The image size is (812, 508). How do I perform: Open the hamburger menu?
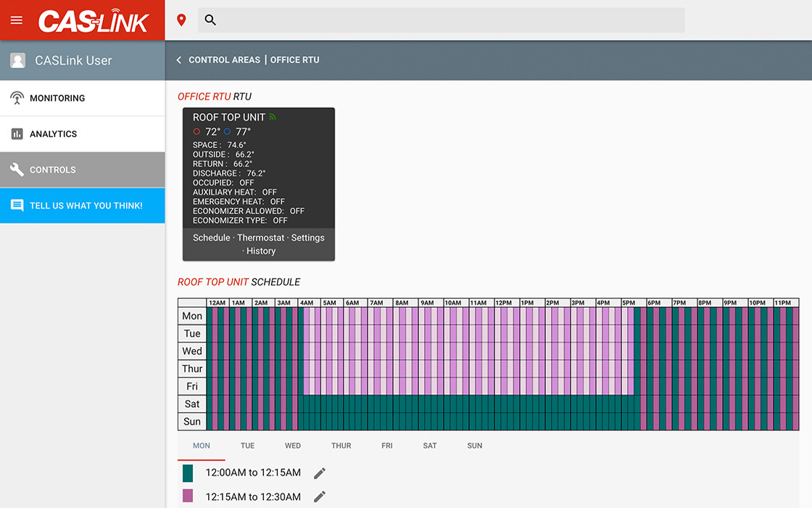17,20
